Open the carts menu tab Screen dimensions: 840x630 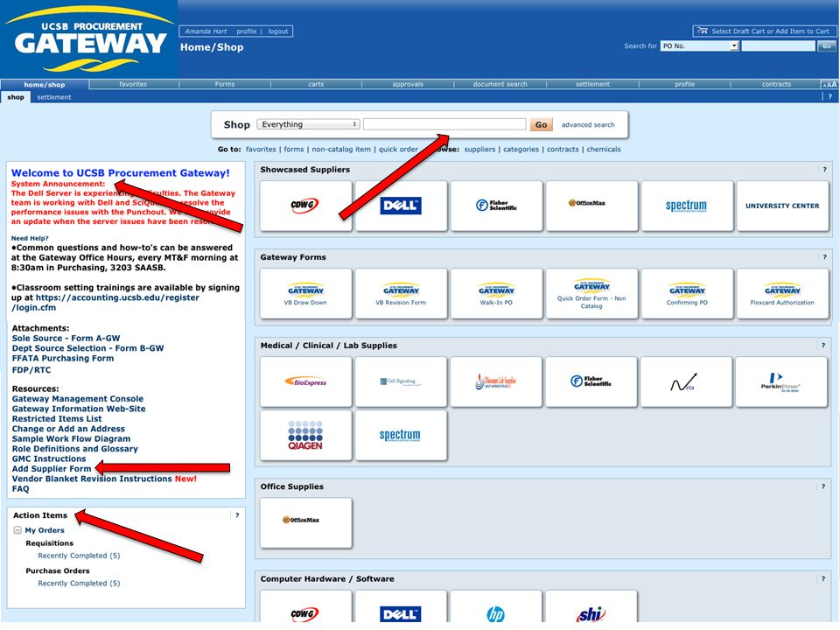[x=316, y=84]
